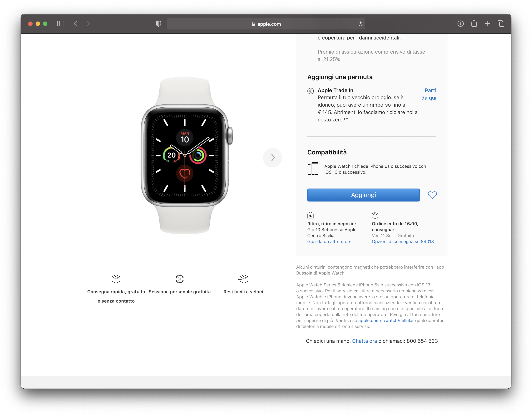Click the Resi facili e veloci icon
This screenshot has width=532, height=416.
tap(243, 279)
